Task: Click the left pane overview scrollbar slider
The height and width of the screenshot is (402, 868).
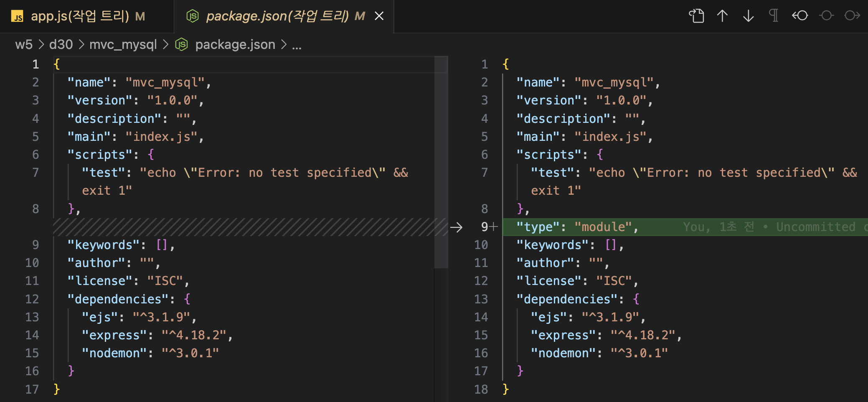Action: pyautogui.click(x=441, y=162)
